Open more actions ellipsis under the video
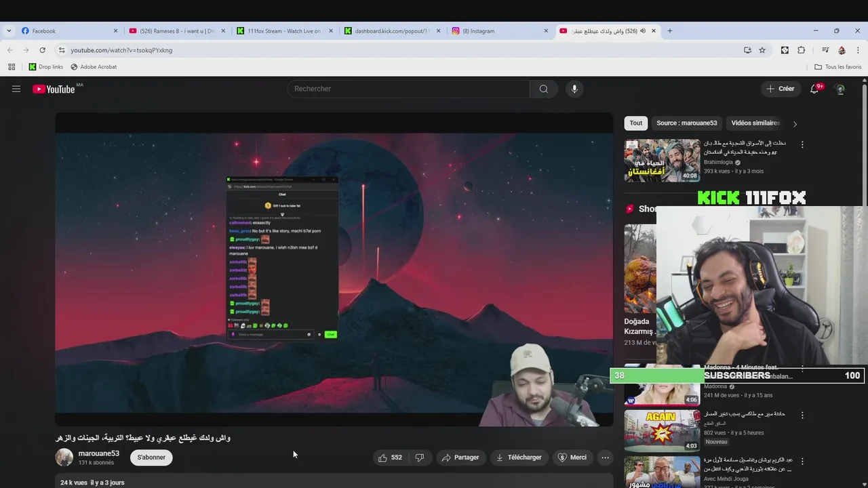Viewport: 868px width, 488px height. (x=605, y=457)
